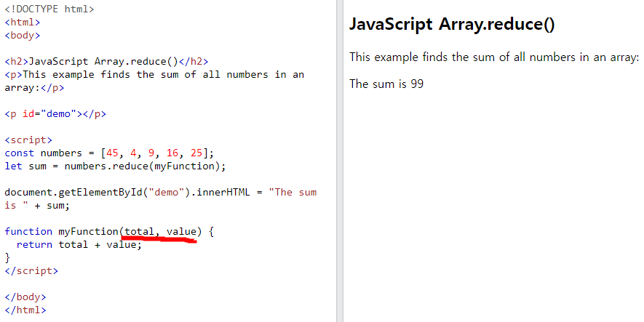The width and height of the screenshot is (644, 322).
Task: Click the number 45 in the numbers array
Action: [x=112, y=153]
